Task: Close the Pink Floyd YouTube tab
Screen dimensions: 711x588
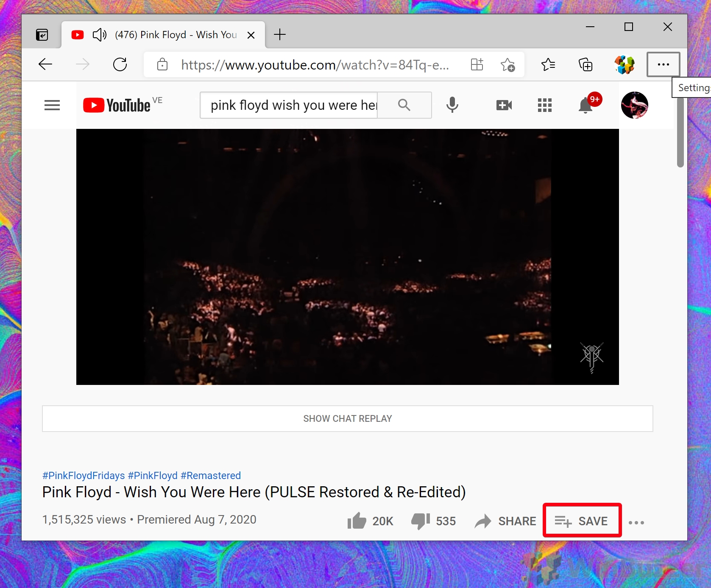Action: [x=251, y=35]
